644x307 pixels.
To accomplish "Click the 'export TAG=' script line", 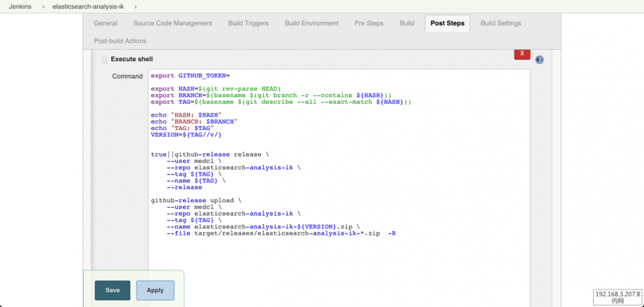I will pos(281,102).
